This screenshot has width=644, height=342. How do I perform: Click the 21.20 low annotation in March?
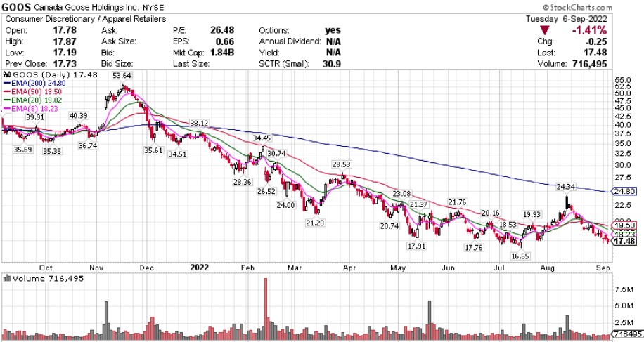pos(314,223)
